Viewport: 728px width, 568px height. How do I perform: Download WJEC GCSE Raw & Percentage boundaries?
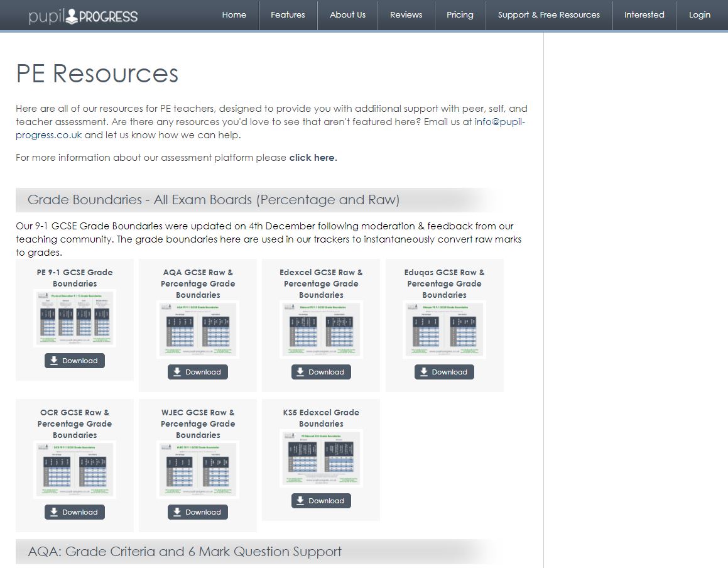[x=197, y=512]
